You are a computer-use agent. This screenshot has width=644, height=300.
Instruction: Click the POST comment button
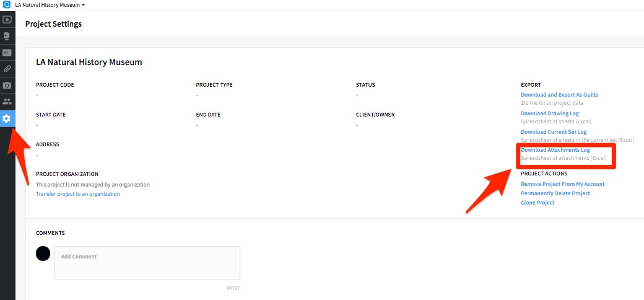coord(233,288)
